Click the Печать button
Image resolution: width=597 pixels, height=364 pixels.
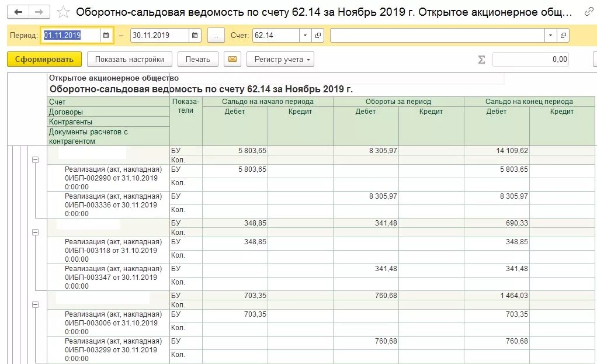(x=197, y=60)
